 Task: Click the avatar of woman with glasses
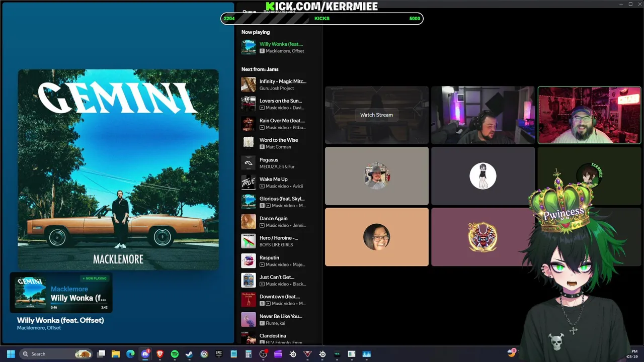[377, 237]
